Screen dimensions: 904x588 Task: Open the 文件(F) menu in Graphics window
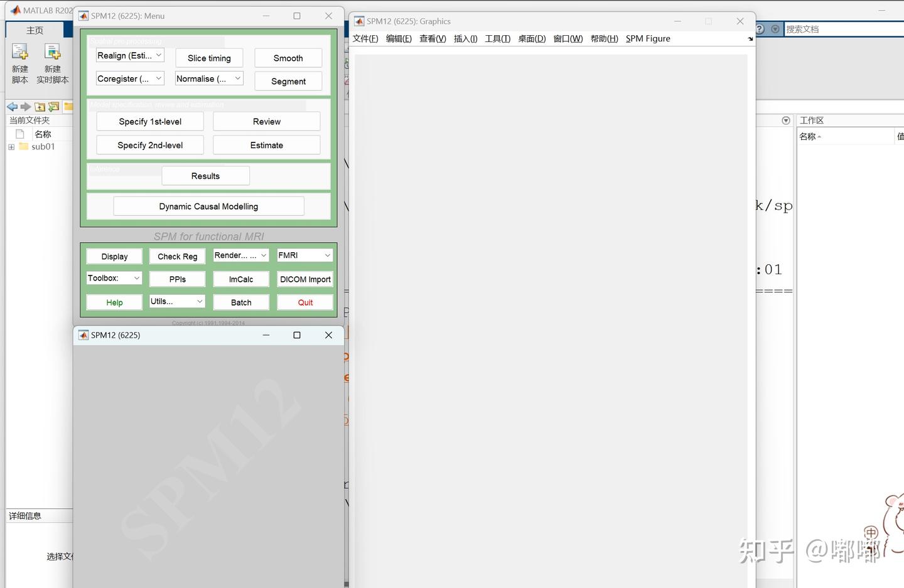365,39
